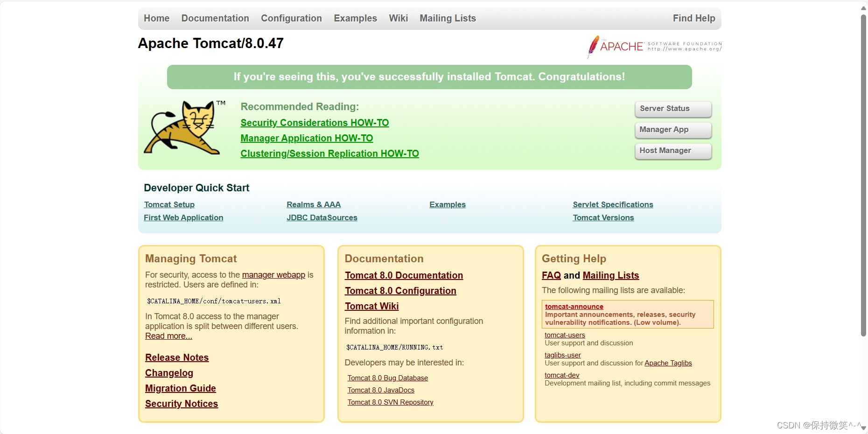Click the congratulations banner message
The width and height of the screenshot is (868, 434).
[429, 77]
